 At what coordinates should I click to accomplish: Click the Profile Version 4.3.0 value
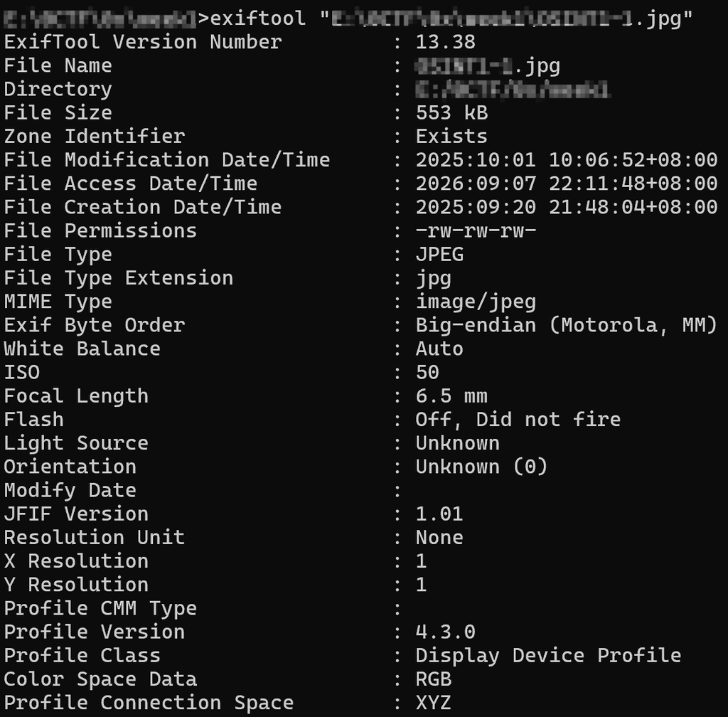click(445, 632)
